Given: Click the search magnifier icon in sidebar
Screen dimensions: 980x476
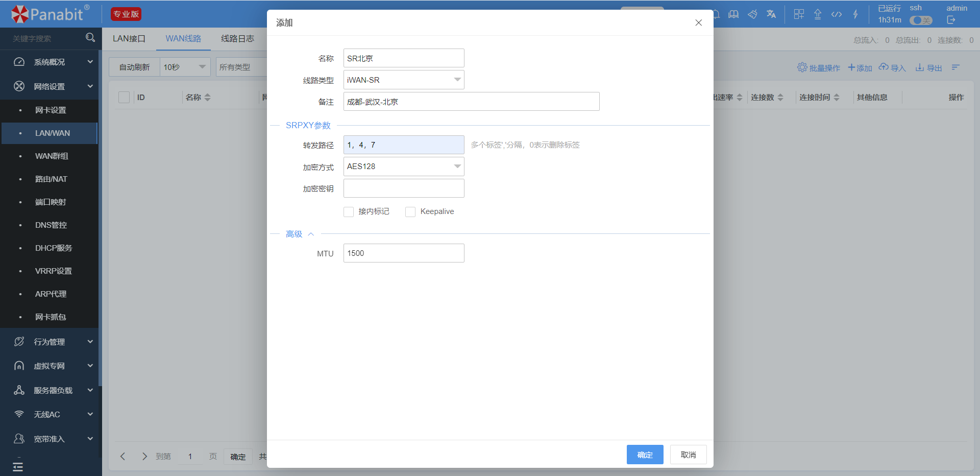Looking at the screenshot, I should (x=90, y=38).
